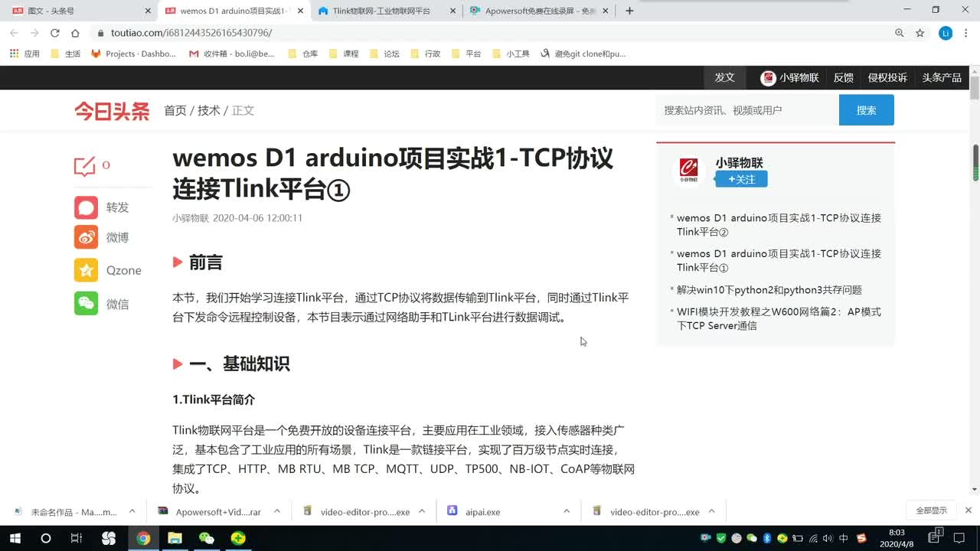This screenshot has height=551, width=980.
Task: Open the Apps grid bookmark shortcut
Action: click(x=24, y=54)
